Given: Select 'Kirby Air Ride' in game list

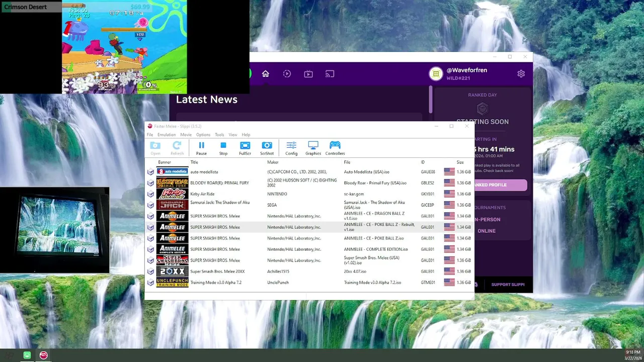Looking at the screenshot, I should click(x=202, y=194).
